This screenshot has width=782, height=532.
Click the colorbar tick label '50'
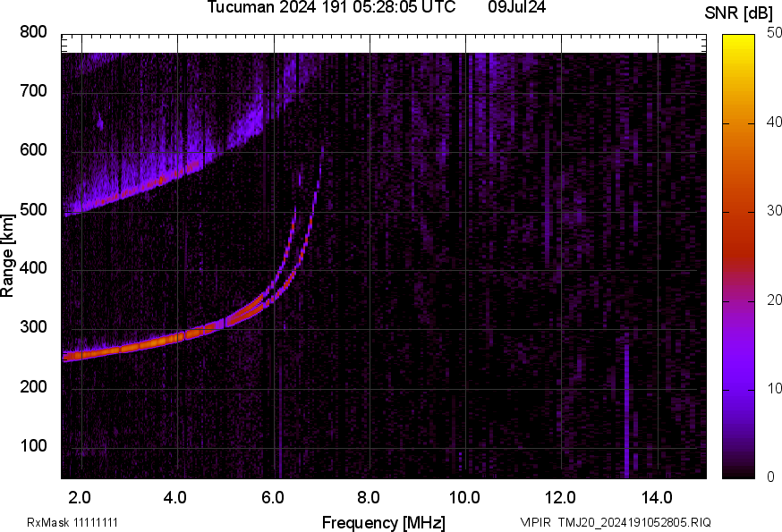[x=774, y=33]
